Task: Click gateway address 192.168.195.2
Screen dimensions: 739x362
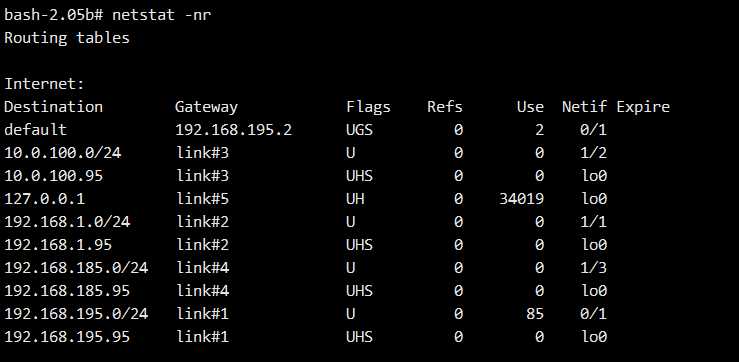Action: pyautogui.click(x=234, y=130)
